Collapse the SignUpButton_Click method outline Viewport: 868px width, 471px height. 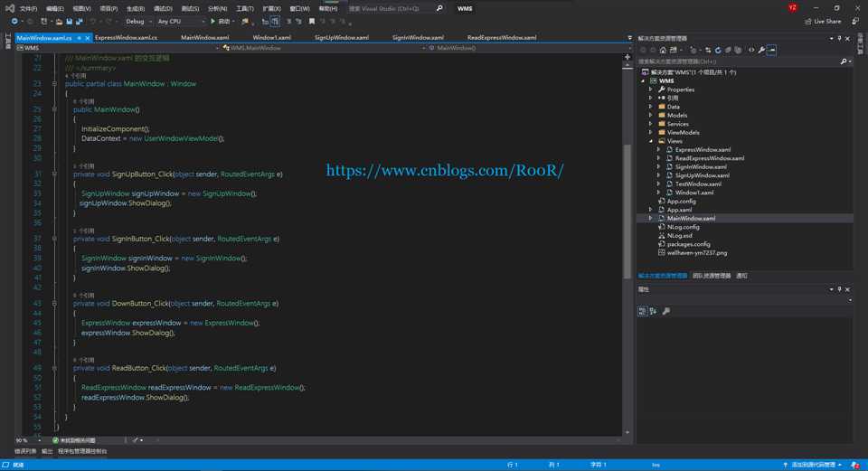[x=54, y=174]
